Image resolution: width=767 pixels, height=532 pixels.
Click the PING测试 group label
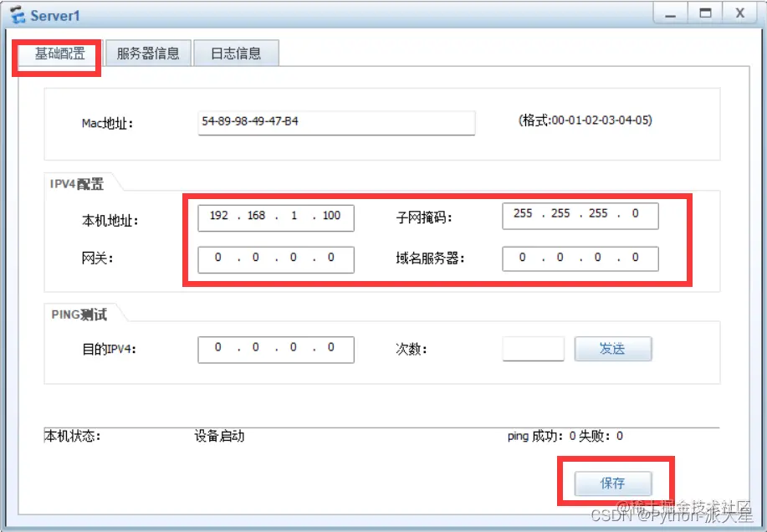coord(79,315)
